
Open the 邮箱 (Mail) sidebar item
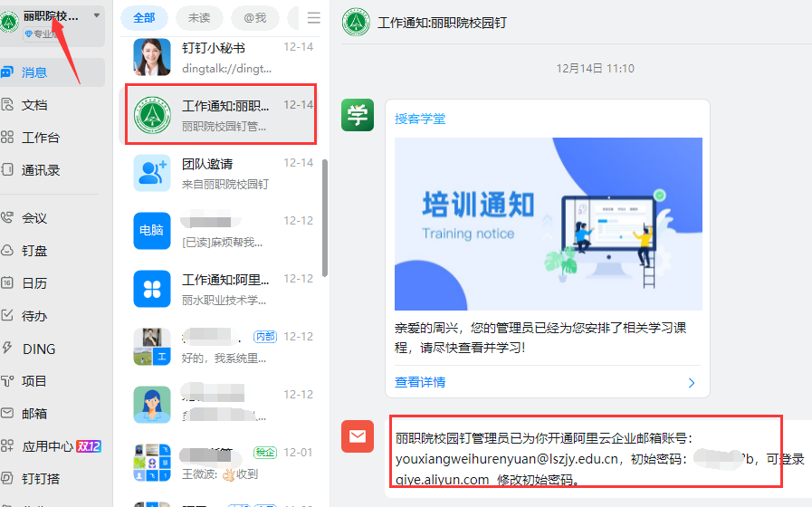pyautogui.click(x=52, y=414)
